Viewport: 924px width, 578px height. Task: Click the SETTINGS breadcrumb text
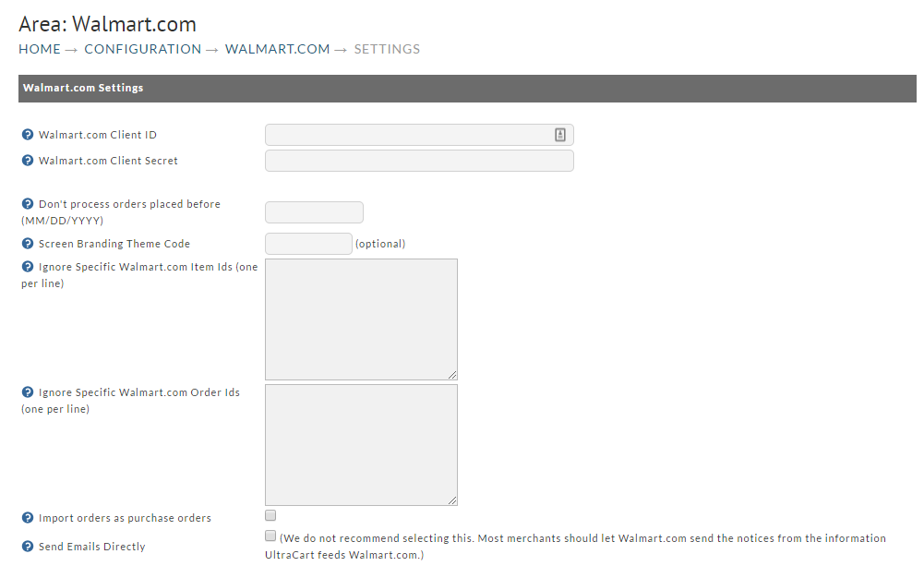387,49
